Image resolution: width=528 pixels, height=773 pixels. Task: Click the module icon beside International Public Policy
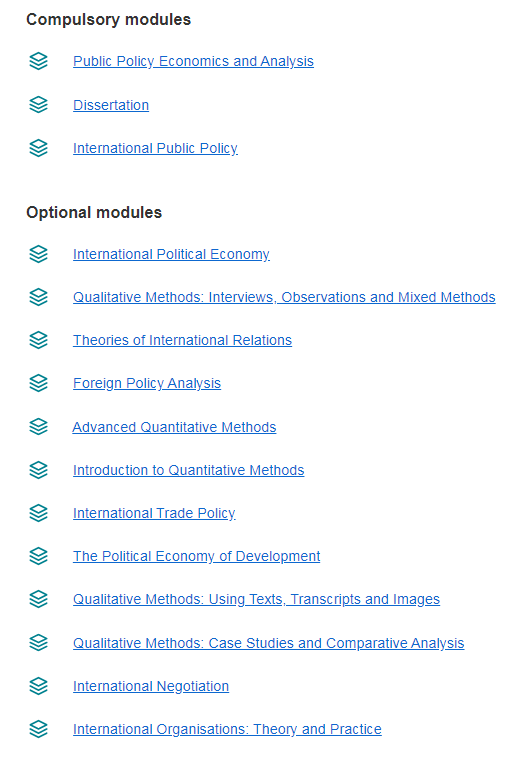[x=38, y=148]
